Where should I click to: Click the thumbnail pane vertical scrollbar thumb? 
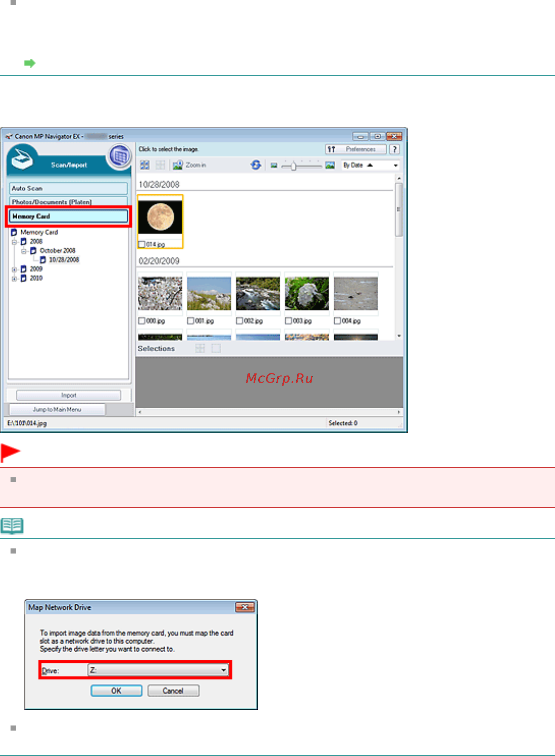(399, 210)
